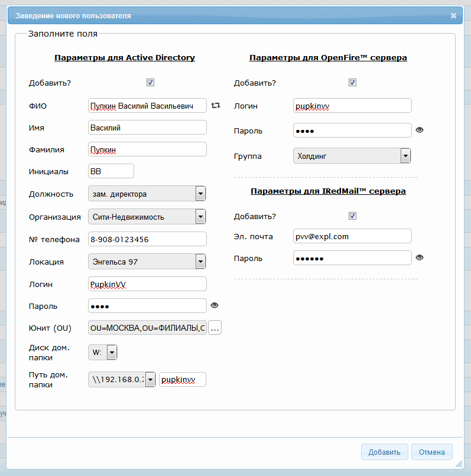Click the Фамилия field containing Пупкин
The width and height of the screenshot is (471, 476).
pyautogui.click(x=147, y=149)
